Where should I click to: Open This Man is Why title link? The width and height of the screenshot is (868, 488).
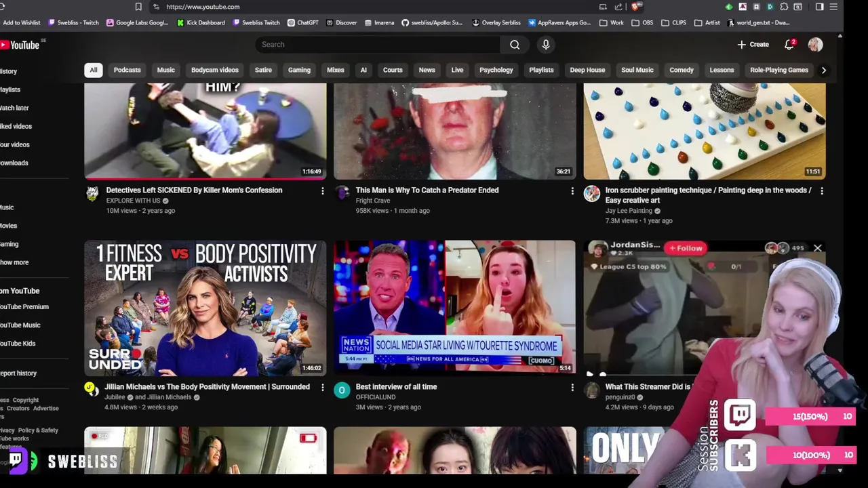(x=427, y=190)
